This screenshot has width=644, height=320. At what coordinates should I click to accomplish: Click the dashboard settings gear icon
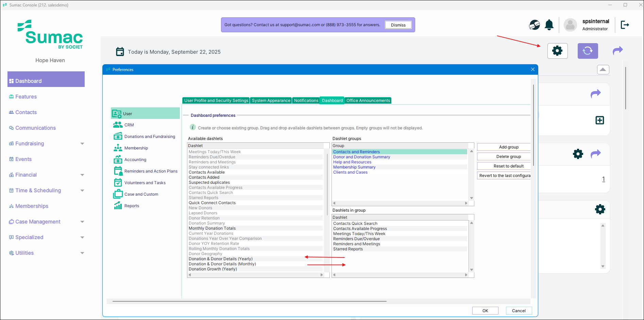(557, 51)
